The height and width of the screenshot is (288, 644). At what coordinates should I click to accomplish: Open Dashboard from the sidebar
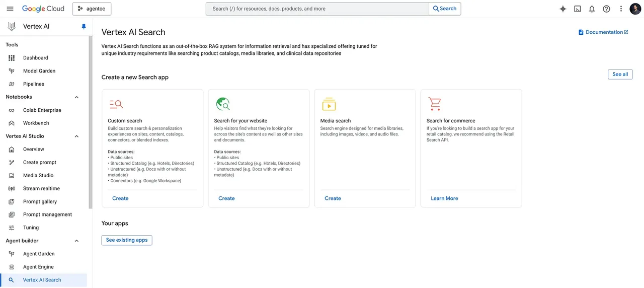click(x=36, y=58)
